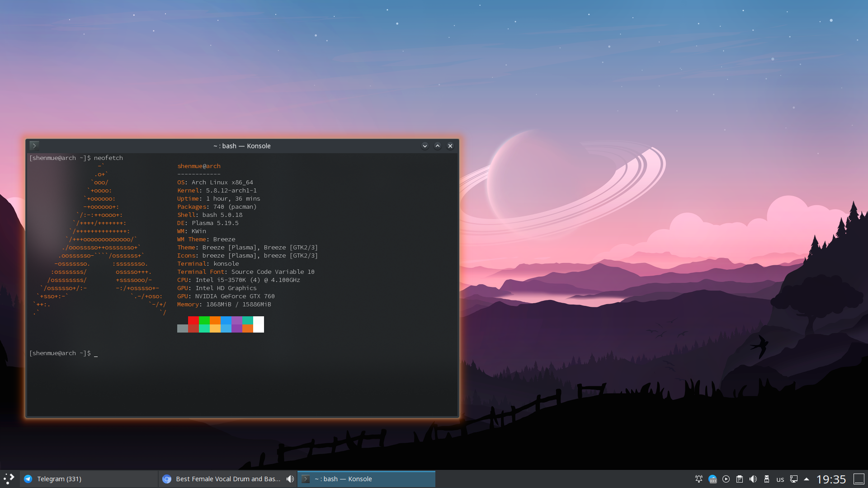The width and height of the screenshot is (868, 488).
Task: Click the bright red color block in palette
Action: pos(193,320)
